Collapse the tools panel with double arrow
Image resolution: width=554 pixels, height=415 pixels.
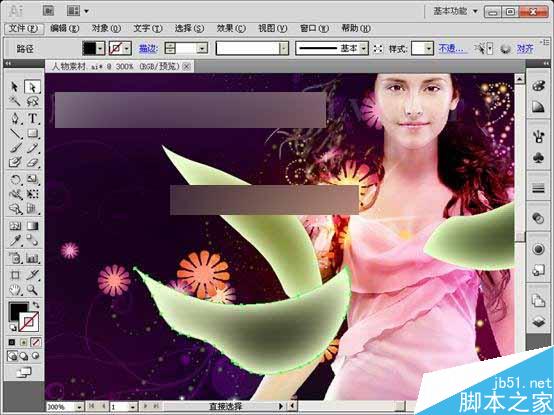coord(8,64)
